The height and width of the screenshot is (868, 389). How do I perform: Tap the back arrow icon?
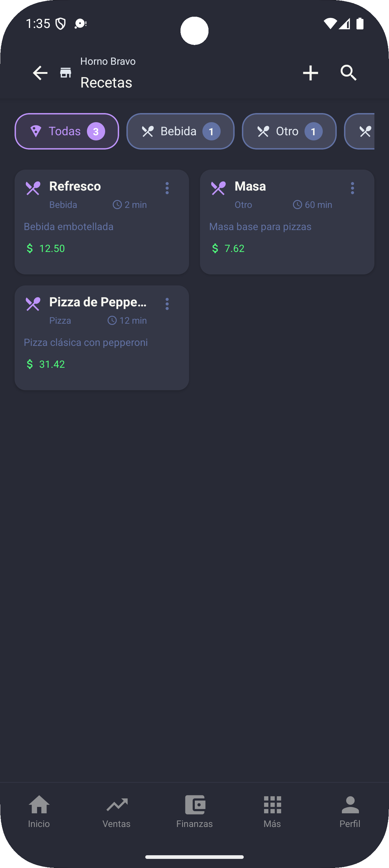(x=40, y=73)
